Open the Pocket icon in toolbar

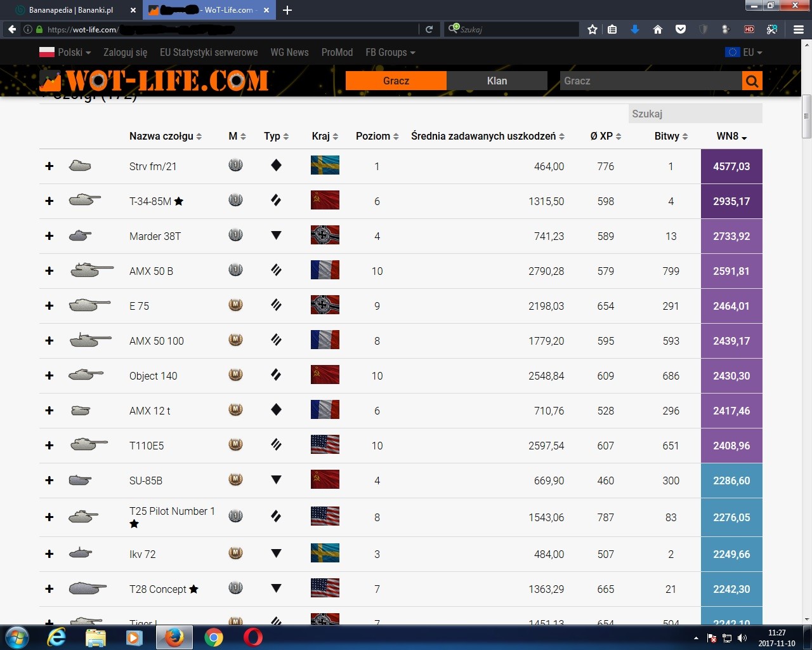(681, 29)
